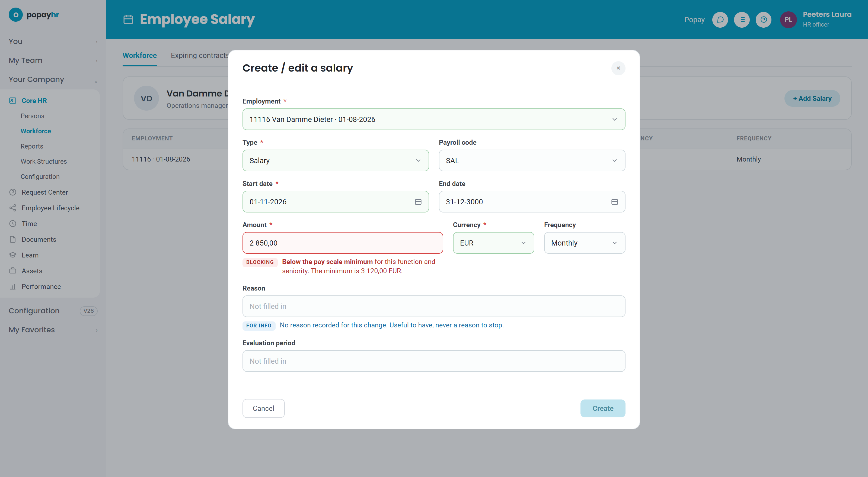
Task: Open the Currency dropdown showing EUR
Action: click(x=494, y=243)
